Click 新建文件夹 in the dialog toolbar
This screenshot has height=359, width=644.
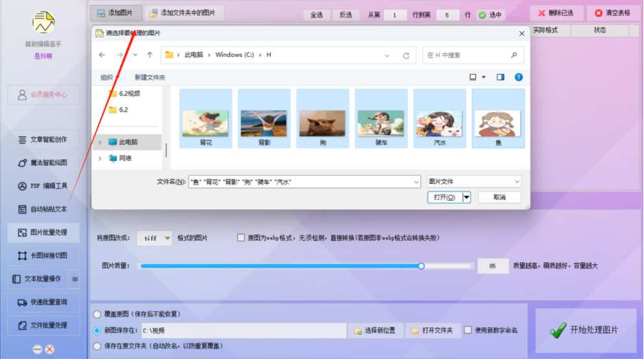click(150, 77)
